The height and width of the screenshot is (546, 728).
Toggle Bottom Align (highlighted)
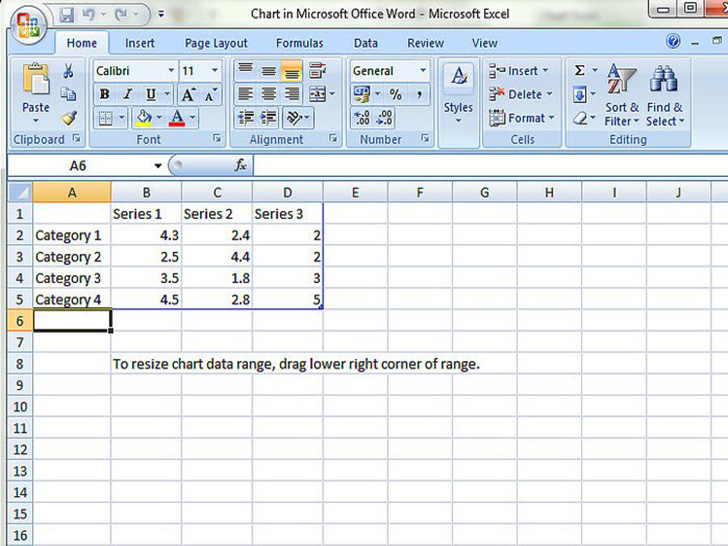[292, 71]
